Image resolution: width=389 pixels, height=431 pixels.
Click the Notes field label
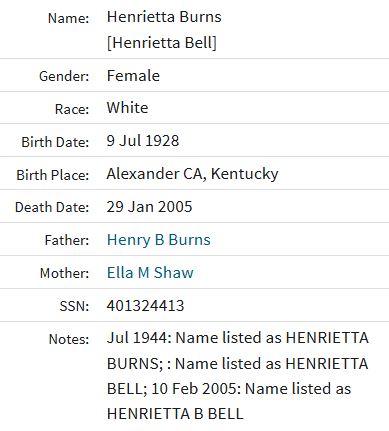[69, 339]
